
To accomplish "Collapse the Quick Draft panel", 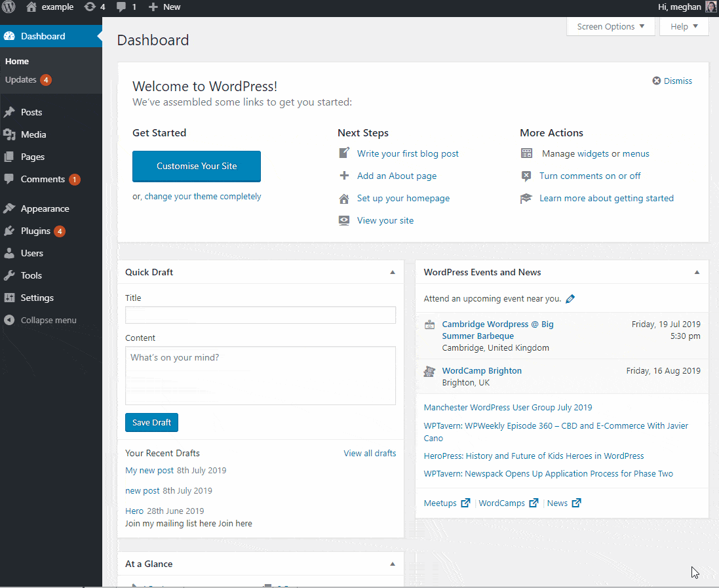I will click(x=393, y=273).
